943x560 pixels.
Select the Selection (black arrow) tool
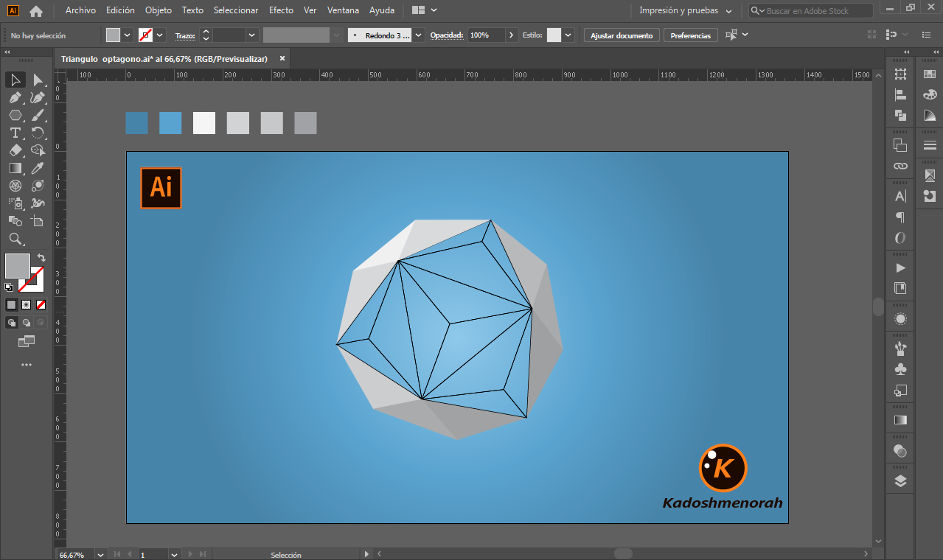tap(15, 80)
